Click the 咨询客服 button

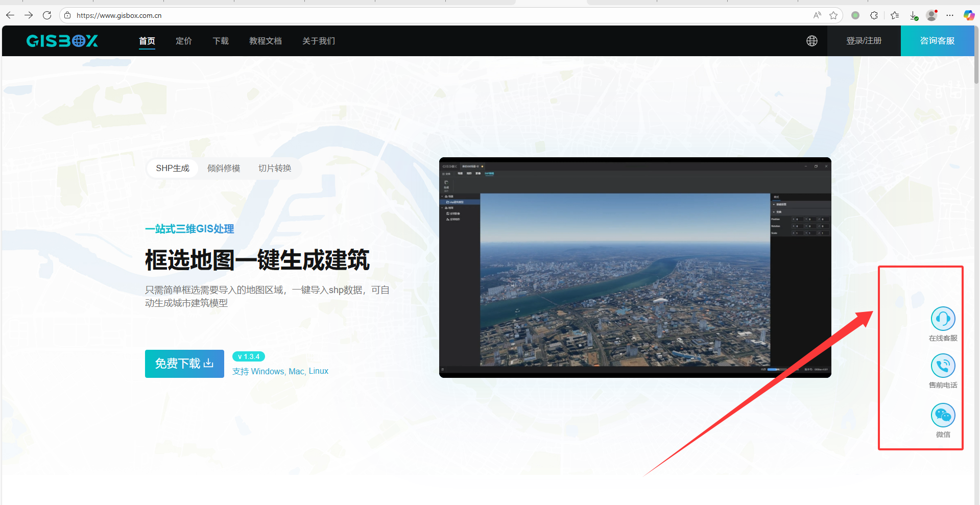(937, 41)
